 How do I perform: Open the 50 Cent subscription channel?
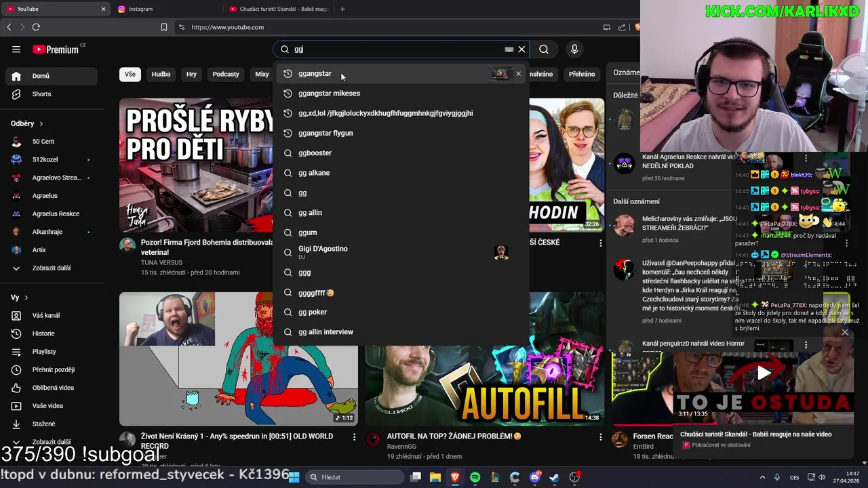(x=52, y=142)
